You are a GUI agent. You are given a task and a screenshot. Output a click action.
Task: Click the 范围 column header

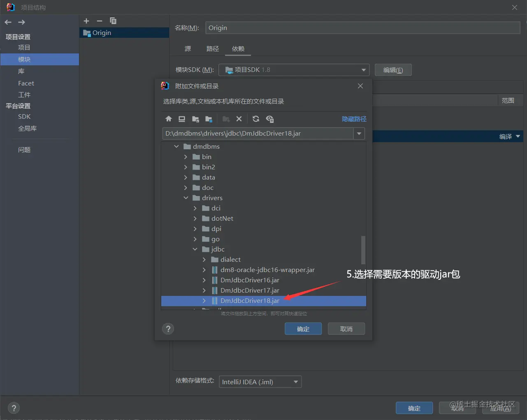(508, 100)
